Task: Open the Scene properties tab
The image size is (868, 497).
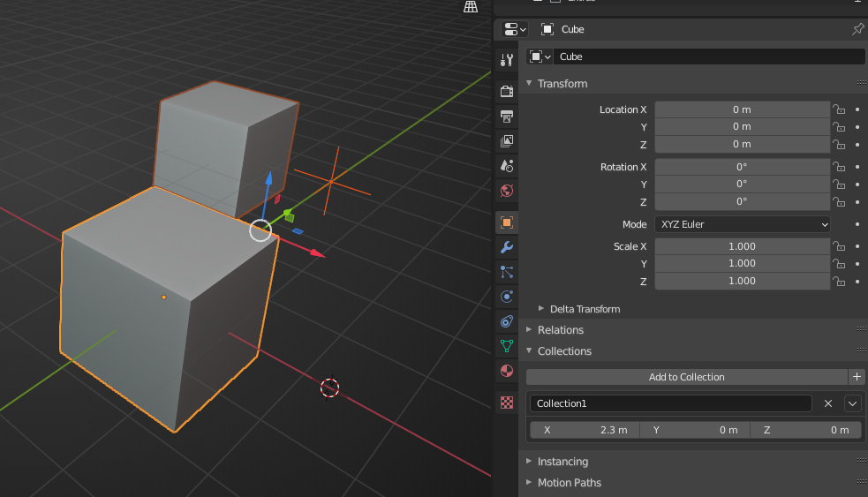Action: pyautogui.click(x=507, y=165)
